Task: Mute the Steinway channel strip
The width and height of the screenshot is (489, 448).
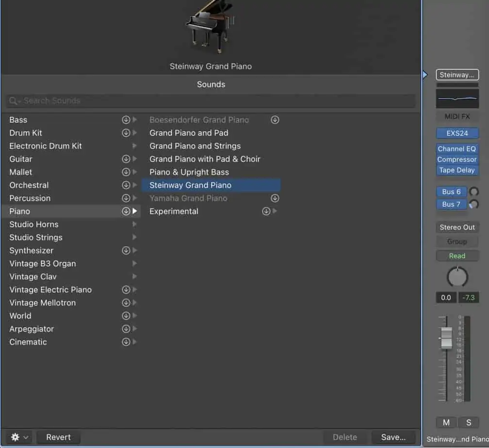Action: pyautogui.click(x=446, y=422)
